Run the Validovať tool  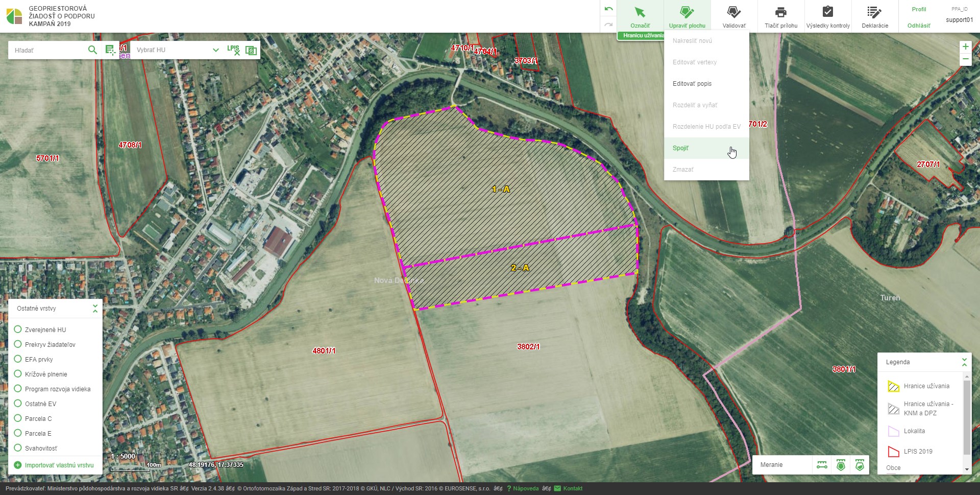coord(734,16)
